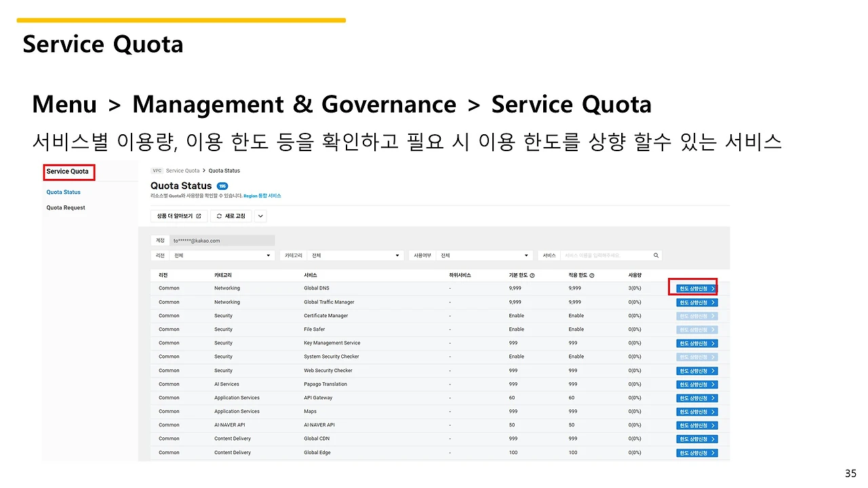Open the 사용여부 filter dropdown
Viewport: 868px width, 488px height.
click(x=484, y=256)
